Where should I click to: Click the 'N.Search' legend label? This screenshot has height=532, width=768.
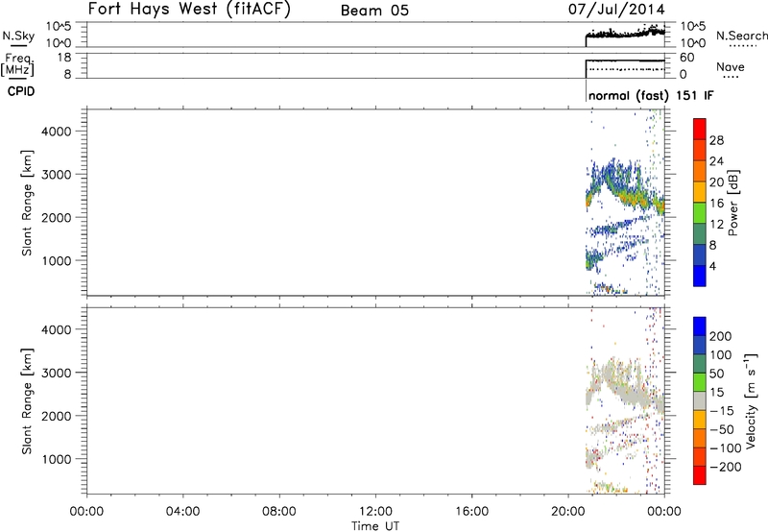pos(742,36)
